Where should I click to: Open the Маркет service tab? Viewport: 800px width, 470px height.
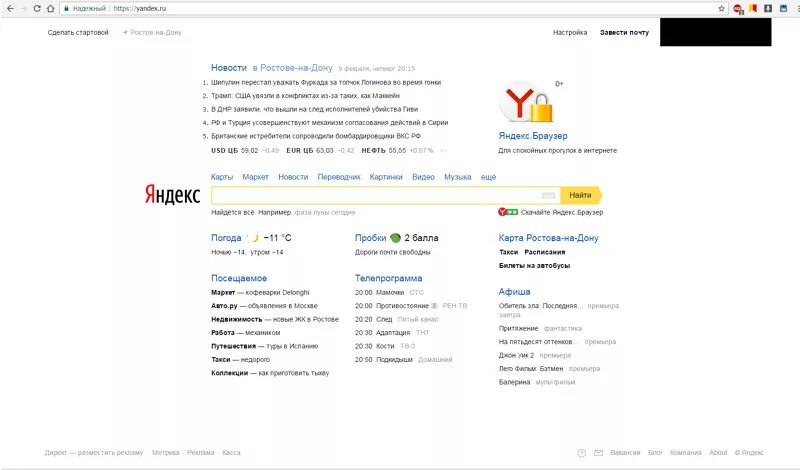pyautogui.click(x=256, y=177)
